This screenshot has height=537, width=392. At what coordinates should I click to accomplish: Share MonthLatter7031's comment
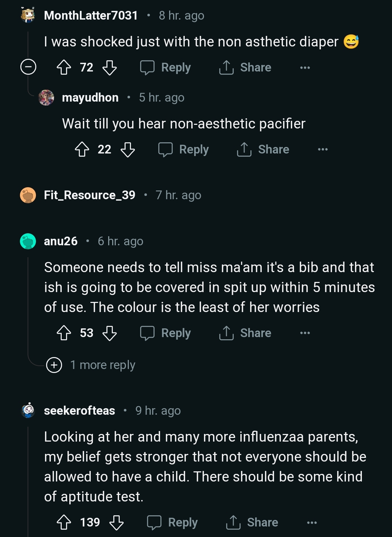pos(245,67)
